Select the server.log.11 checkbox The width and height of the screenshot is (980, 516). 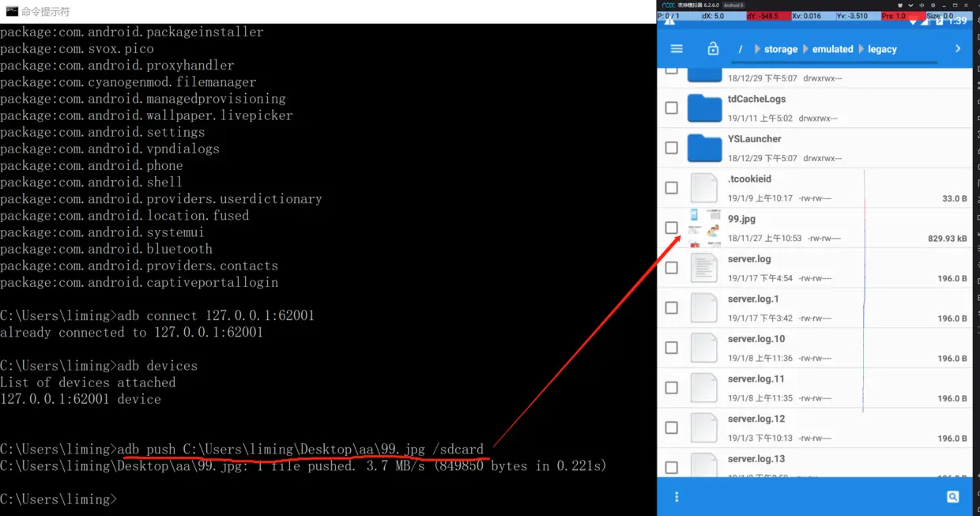pyautogui.click(x=672, y=387)
